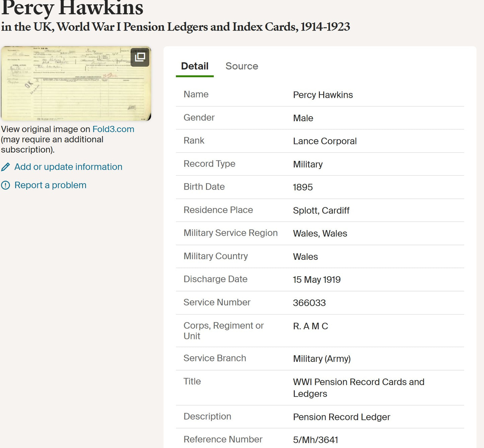Open the Fold3.com link
484x448 pixels.
113,129
